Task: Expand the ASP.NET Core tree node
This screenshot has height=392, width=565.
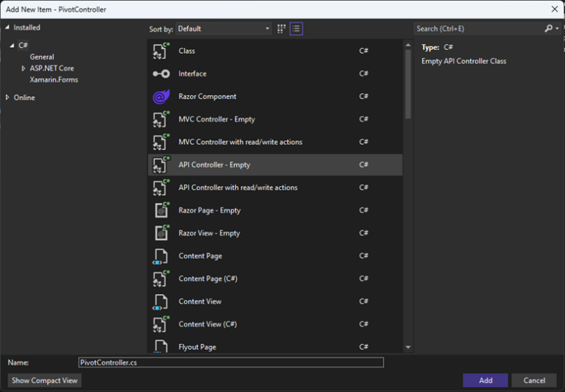Action: pyautogui.click(x=24, y=68)
